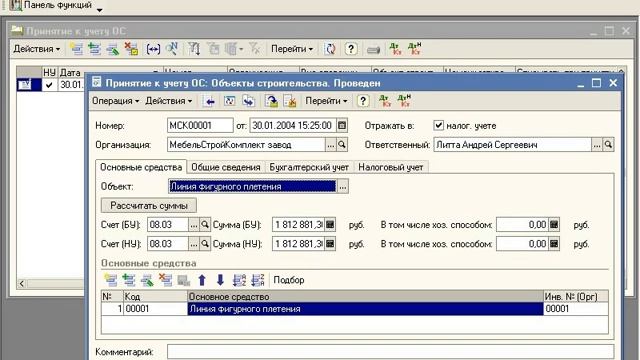Screen dimensions: 640x360
Task: Select table cell Линия фигурного плетения
Action: (365, 309)
